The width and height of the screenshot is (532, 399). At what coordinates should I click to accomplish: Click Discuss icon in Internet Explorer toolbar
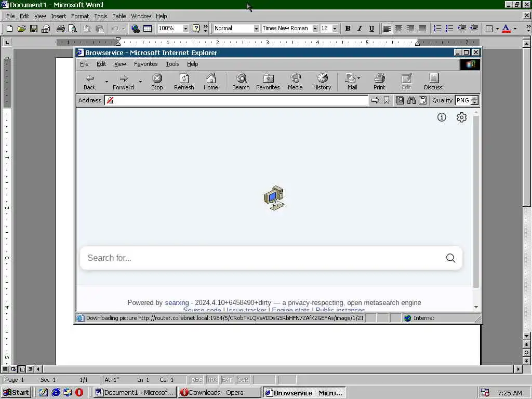pyautogui.click(x=433, y=82)
